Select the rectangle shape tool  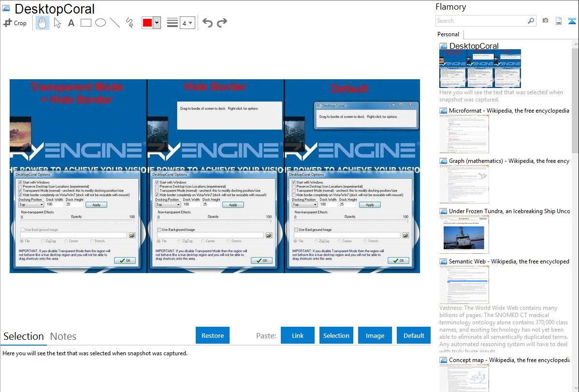tap(86, 23)
